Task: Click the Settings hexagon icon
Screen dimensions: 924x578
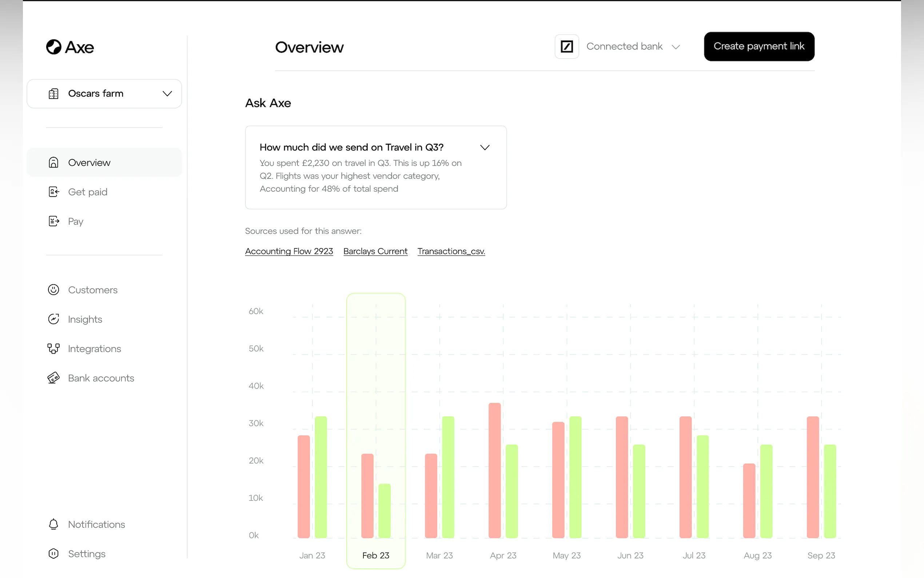Action: tap(53, 554)
